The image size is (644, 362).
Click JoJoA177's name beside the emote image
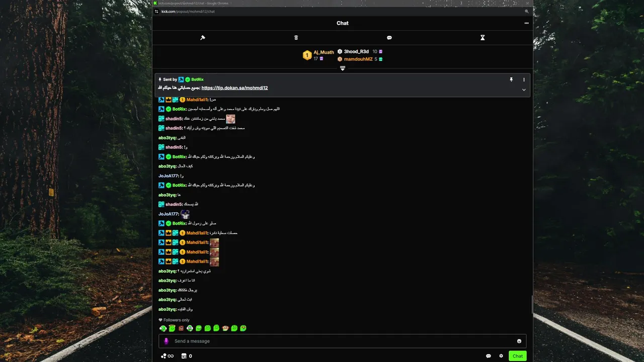(x=169, y=214)
